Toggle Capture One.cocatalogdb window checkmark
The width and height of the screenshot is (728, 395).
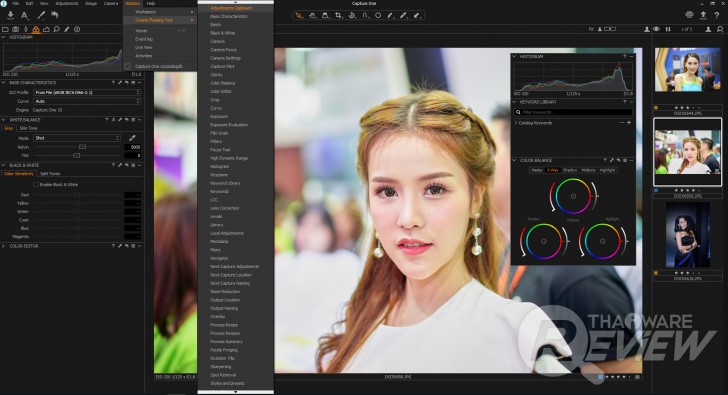127,66
